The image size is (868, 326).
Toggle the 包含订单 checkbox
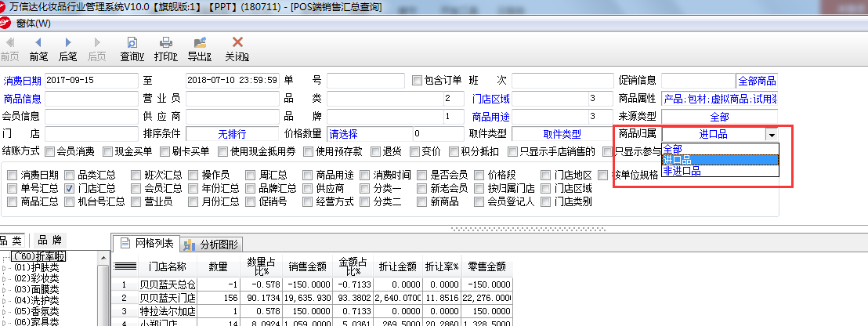[x=417, y=81]
